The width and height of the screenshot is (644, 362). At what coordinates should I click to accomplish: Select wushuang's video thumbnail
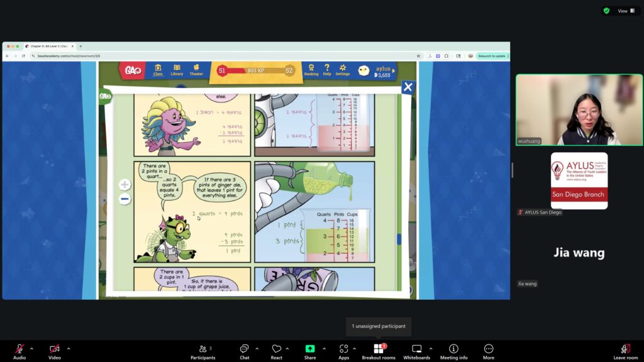[x=579, y=110]
